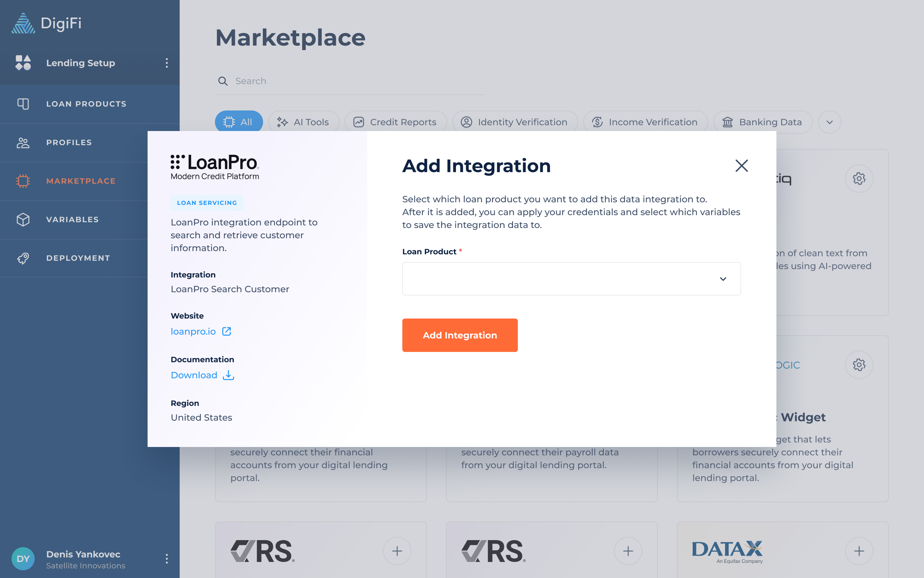Image resolution: width=924 pixels, height=578 pixels.
Task: Click the download arrow icon
Action: click(x=228, y=375)
